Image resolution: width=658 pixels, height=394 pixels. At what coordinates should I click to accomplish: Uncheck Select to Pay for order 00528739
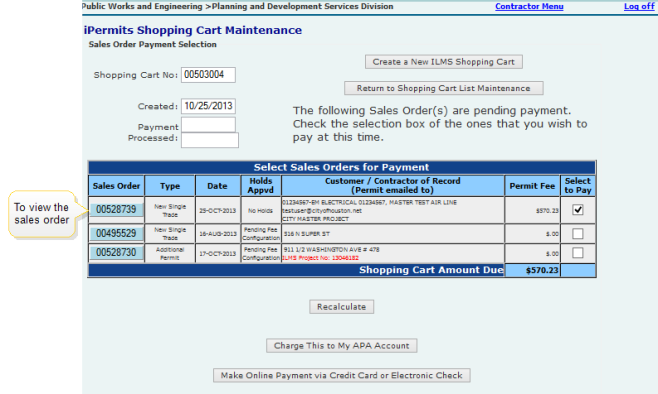click(578, 209)
